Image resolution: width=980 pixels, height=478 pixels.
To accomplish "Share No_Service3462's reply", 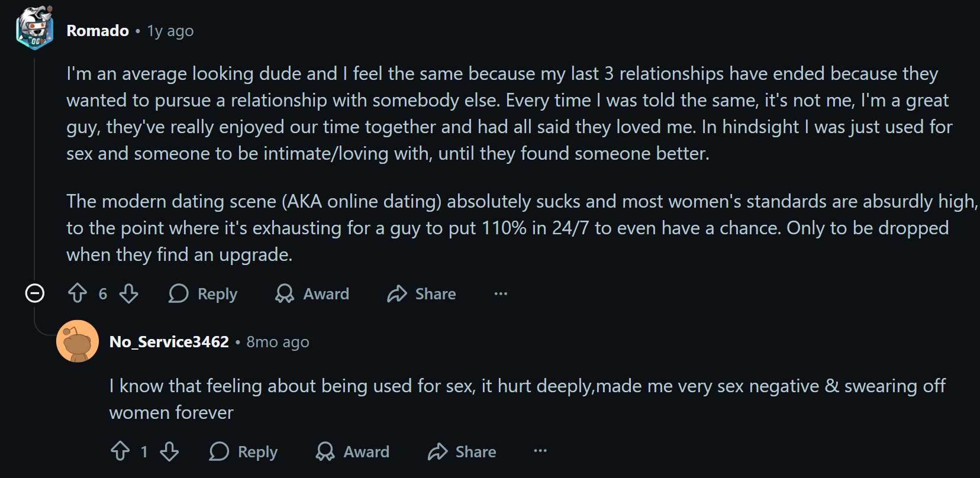I will 462,451.
